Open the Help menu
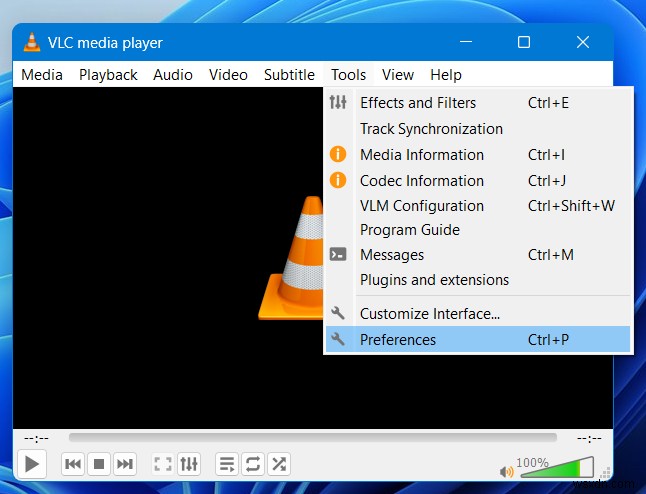The width and height of the screenshot is (646, 494). point(446,75)
